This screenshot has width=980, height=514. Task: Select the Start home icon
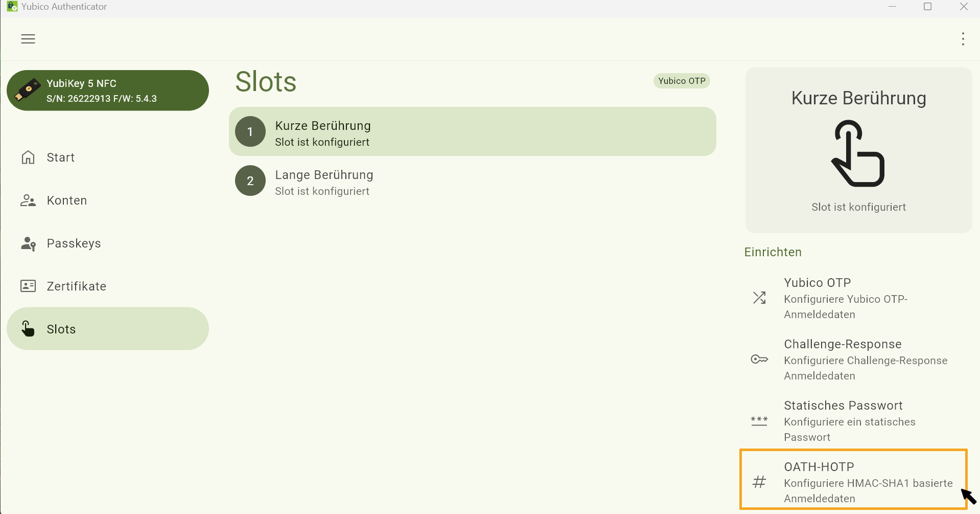pyautogui.click(x=28, y=157)
